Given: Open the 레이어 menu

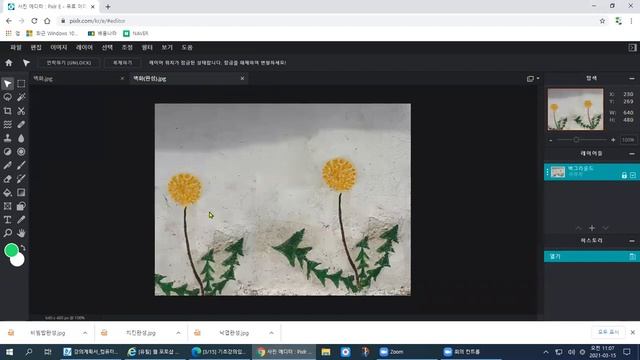Looking at the screenshot, I should 84,47.
